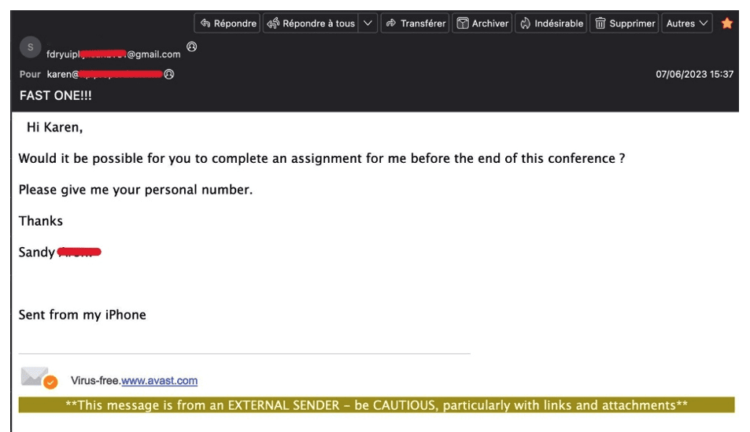Viewport: 750px width, 432px height.
Task: Reply to all with Répondre à tous
Action: tap(311, 23)
